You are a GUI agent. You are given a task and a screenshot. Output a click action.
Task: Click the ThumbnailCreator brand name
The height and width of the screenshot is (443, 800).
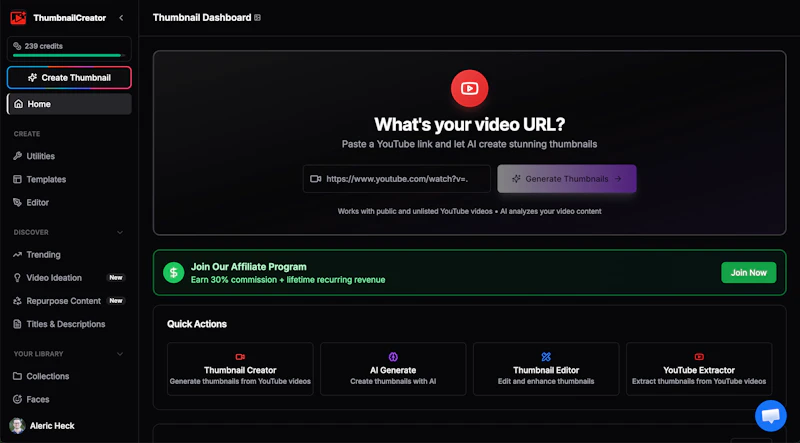(69, 18)
